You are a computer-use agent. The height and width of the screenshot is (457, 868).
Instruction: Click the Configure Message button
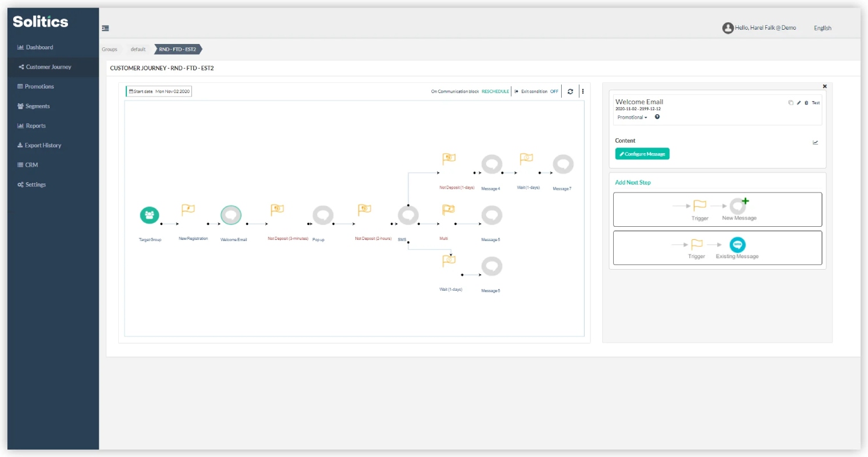642,154
